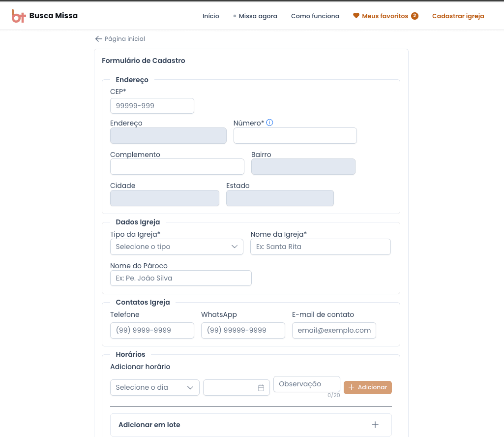Screen dimensions: 504x437
Task: Open the Tipo da Igreja dropdown
Action: coord(177,247)
